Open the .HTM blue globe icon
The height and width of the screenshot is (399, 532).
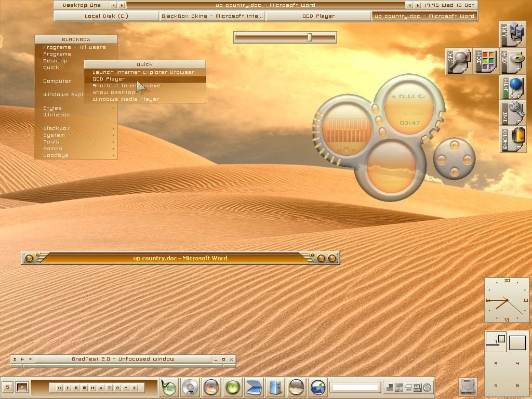tap(512, 88)
